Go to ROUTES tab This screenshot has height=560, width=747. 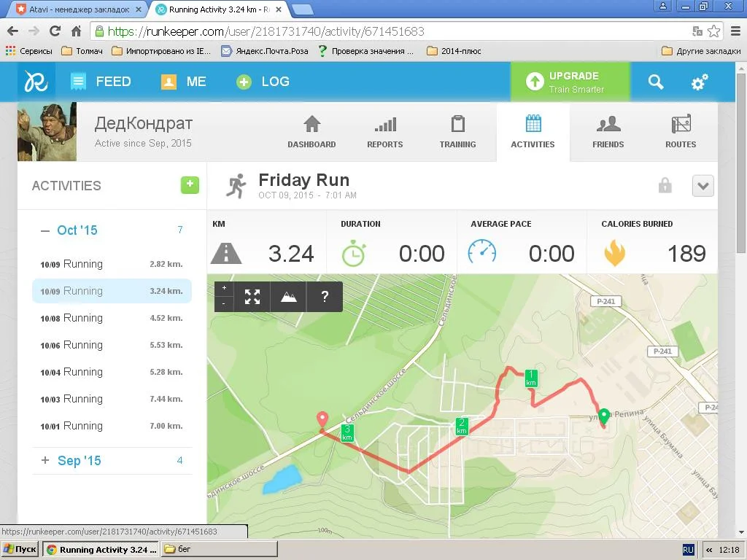[x=681, y=132]
